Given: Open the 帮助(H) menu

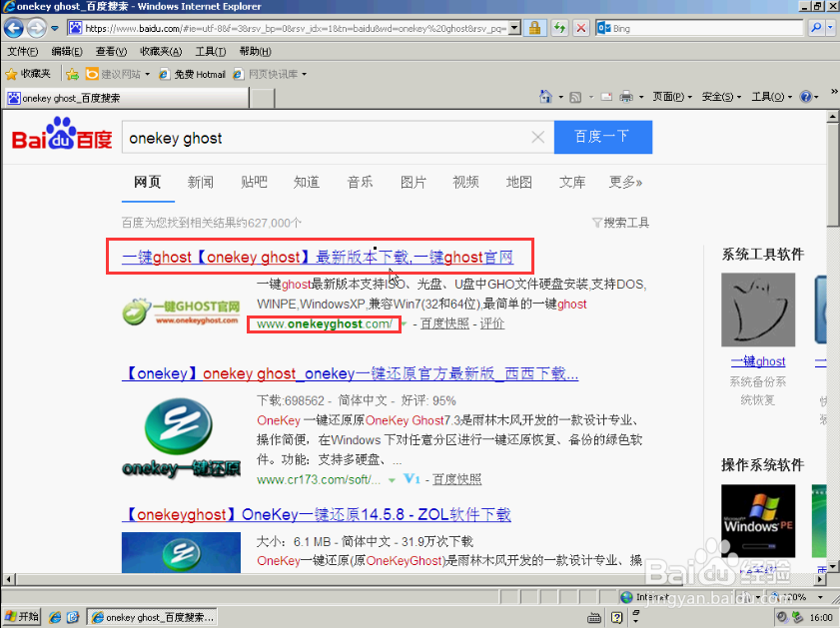Looking at the screenshot, I should click(255, 51).
